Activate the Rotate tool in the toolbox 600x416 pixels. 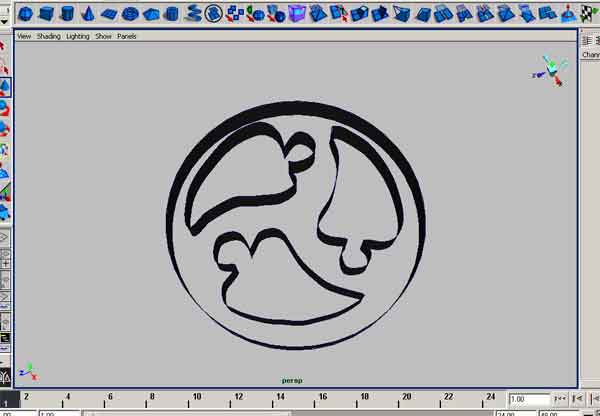point(5,108)
